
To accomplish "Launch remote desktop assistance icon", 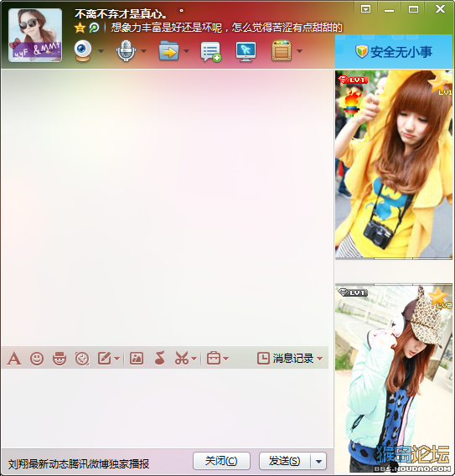I will (246, 51).
